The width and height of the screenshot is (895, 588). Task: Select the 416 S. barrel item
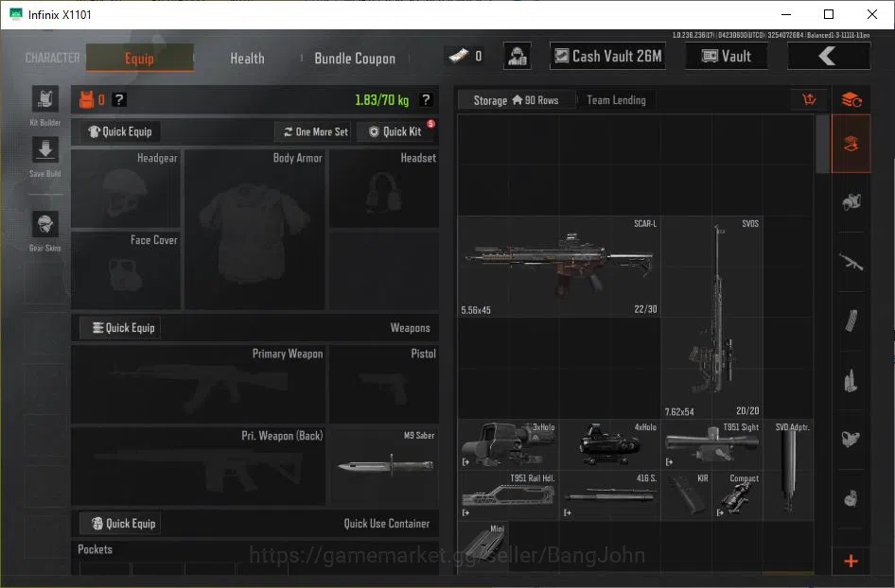coord(609,495)
